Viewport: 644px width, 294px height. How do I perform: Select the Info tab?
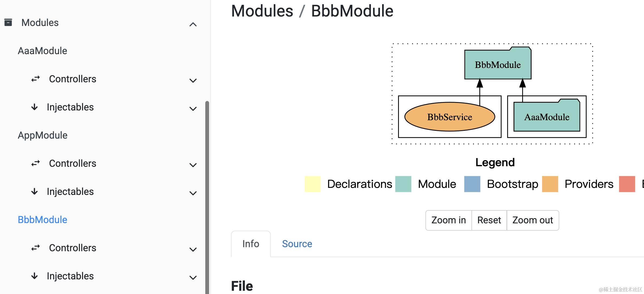251,244
